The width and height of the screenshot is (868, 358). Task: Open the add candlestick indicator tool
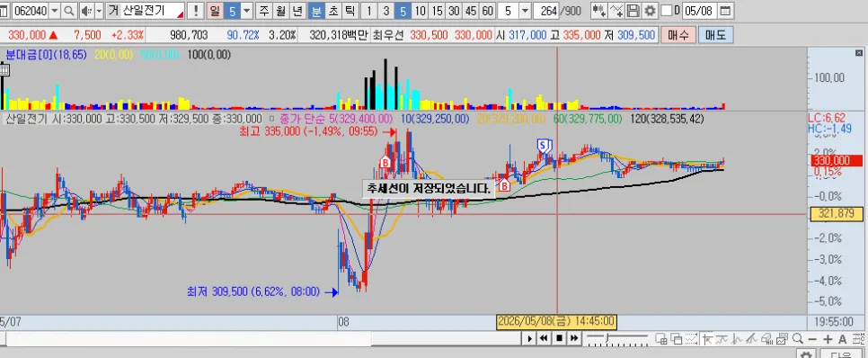coord(599,11)
